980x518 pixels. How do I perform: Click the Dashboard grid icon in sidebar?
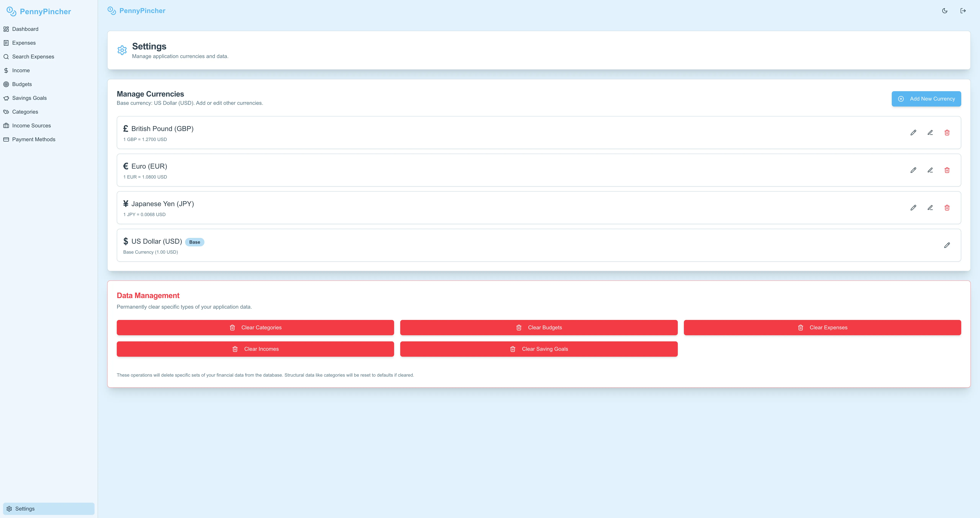point(6,29)
